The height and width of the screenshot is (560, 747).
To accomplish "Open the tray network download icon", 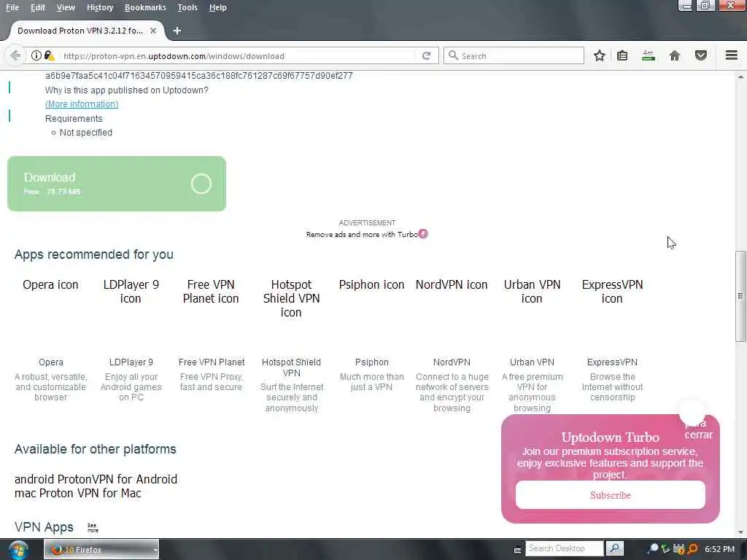I will [665, 549].
